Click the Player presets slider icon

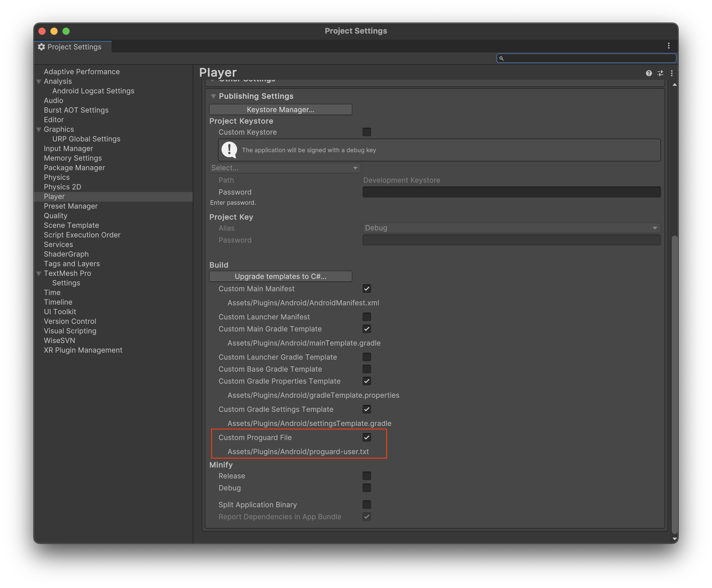click(660, 73)
